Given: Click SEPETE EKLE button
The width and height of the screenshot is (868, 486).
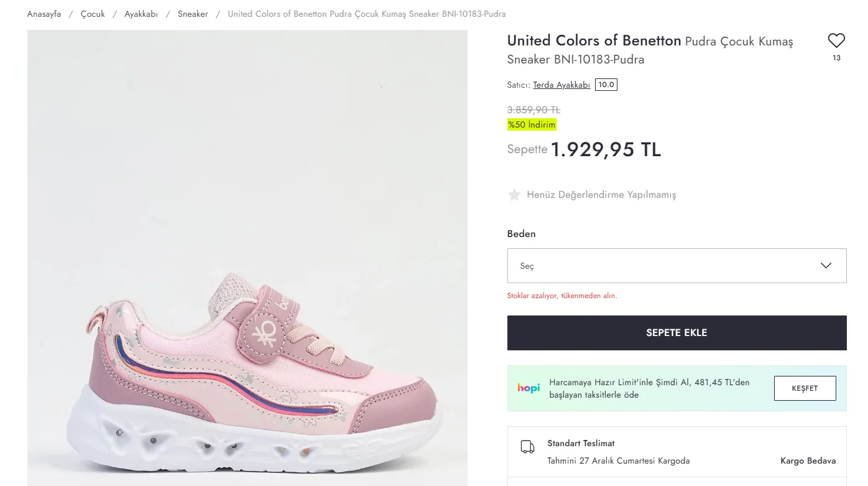Looking at the screenshot, I should (676, 333).
